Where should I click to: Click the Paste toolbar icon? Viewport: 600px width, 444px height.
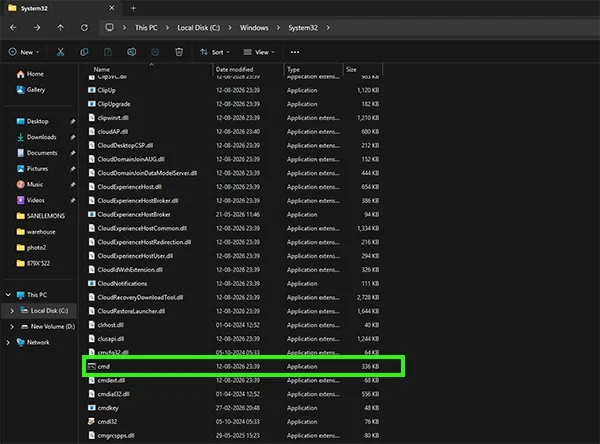108,52
